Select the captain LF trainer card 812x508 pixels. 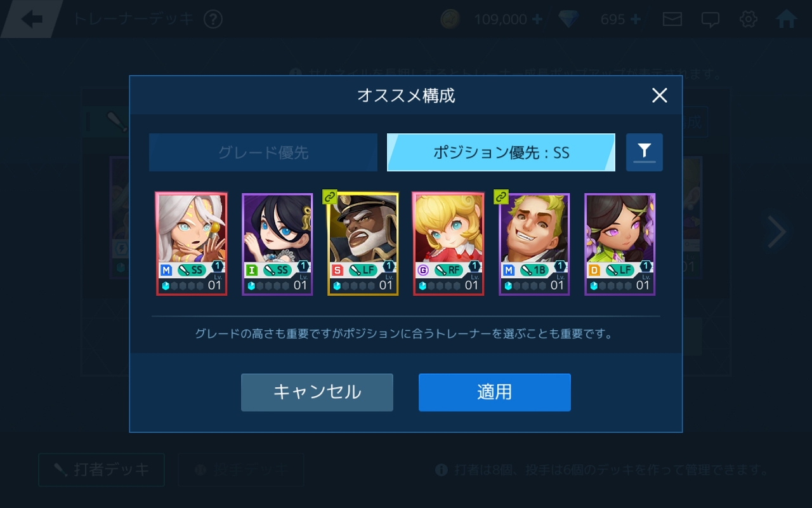[x=363, y=244]
